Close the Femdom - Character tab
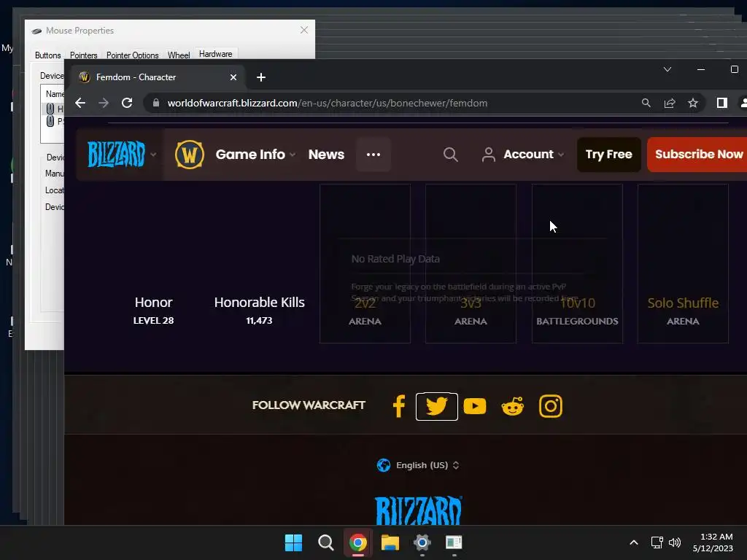The image size is (747, 560). click(x=233, y=77)
